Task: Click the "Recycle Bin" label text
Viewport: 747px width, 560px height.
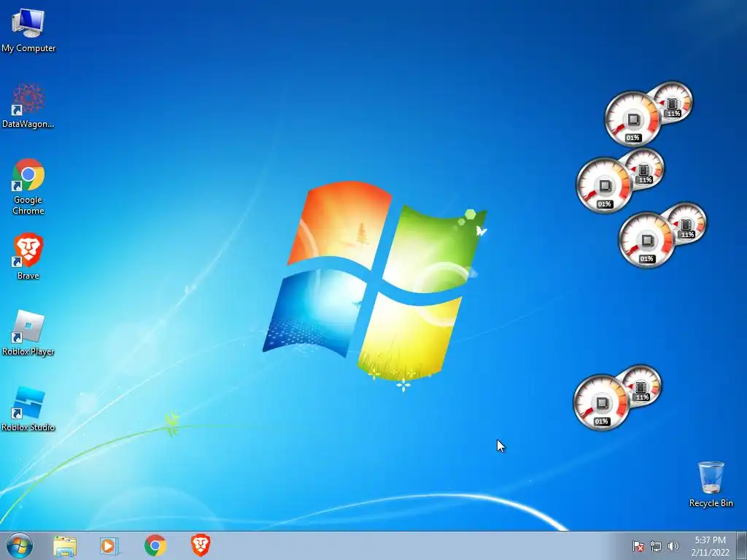Action: [x=711, y=503]
